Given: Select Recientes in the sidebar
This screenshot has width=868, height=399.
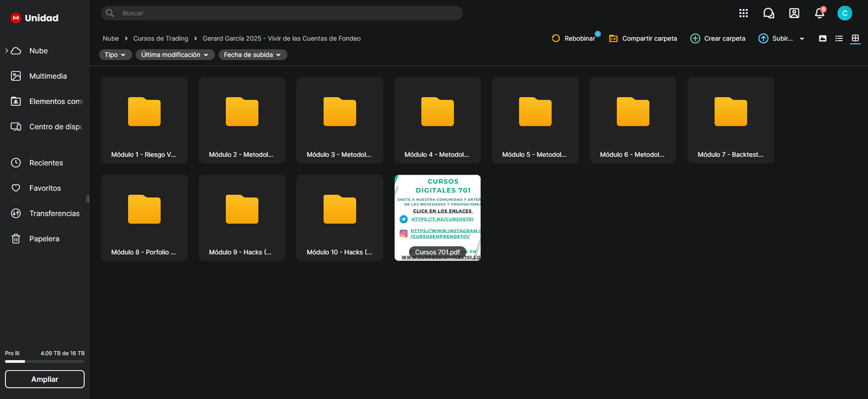Looking at the screenshot, I should [45, 163].
